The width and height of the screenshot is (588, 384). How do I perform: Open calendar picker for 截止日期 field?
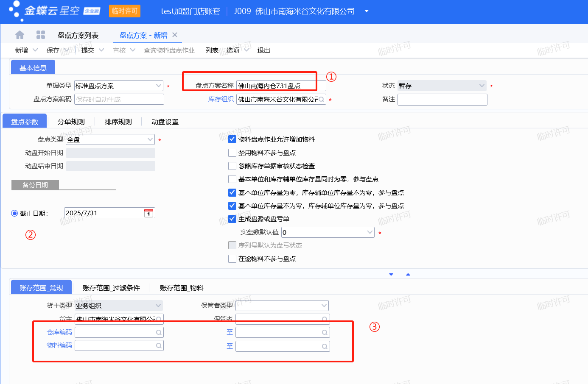click(148, 213)
